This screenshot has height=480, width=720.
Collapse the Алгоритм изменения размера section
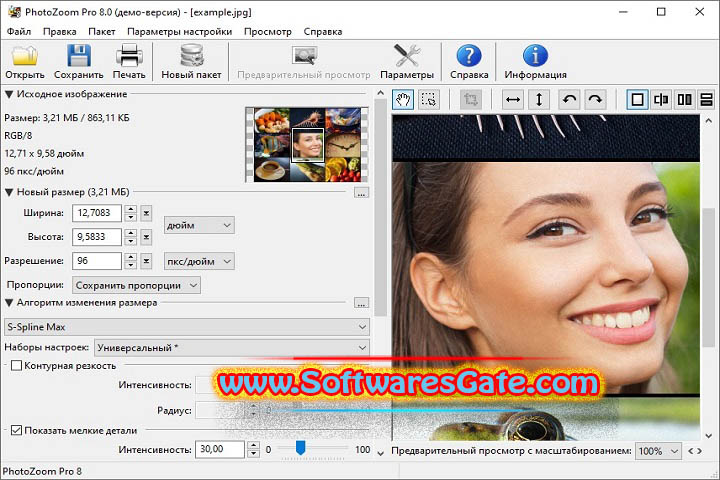(9, 303)
